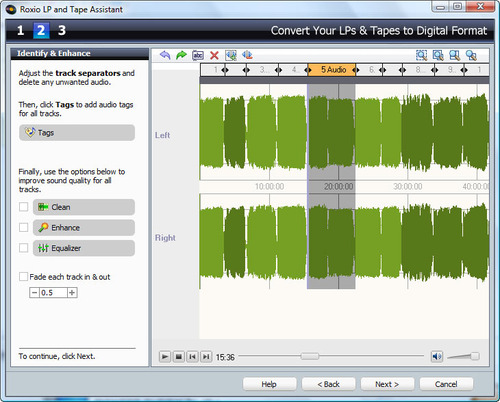Select the highlighted step 2 indicator
Viewport: 500px width, 402px height.
click(x=41, y=31)
